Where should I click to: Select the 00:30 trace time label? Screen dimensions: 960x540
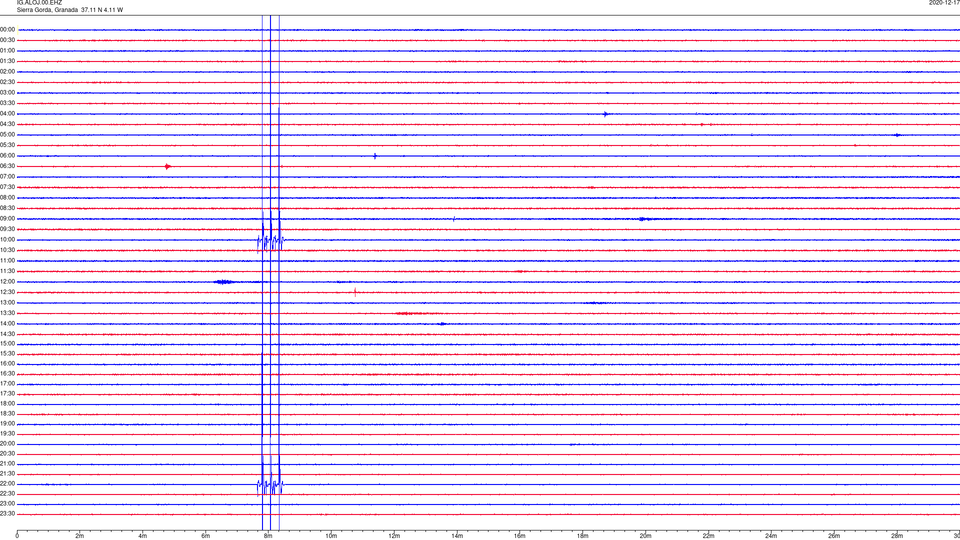pyautogui.click(x=7, y=40)
